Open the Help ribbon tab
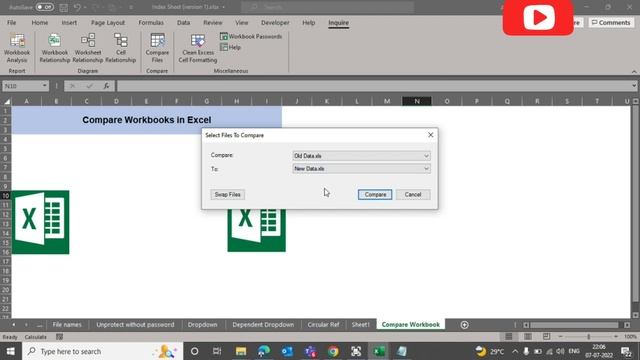This screenshot has height=360, width=640. [x=309, y=23]
